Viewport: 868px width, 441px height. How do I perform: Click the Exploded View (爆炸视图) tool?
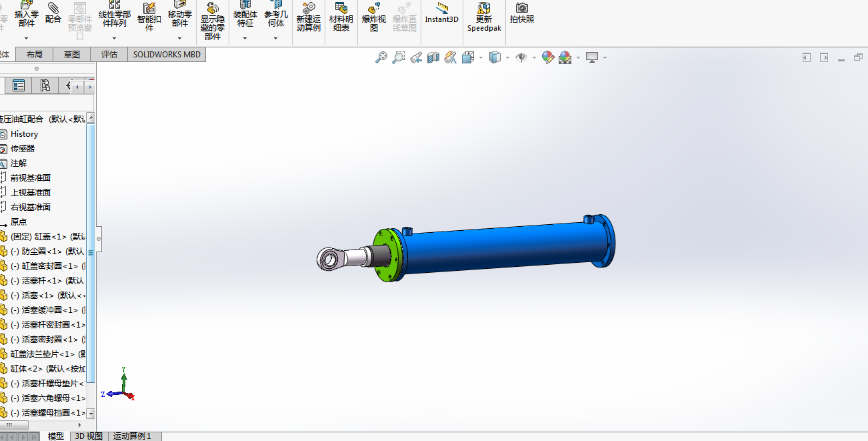click(374, 16)
